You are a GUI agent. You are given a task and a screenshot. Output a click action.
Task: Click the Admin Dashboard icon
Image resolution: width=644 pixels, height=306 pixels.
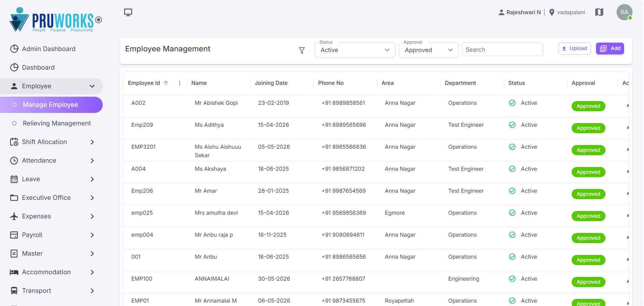click(14, 49)
